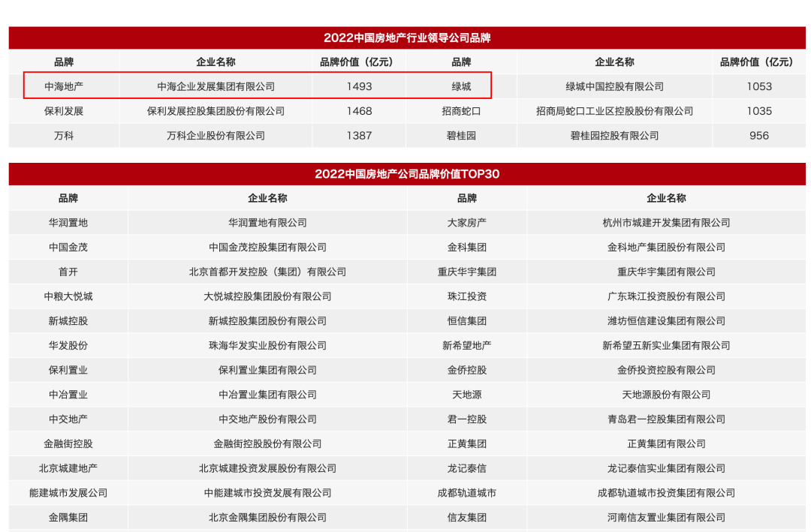The image size is (811, 532).
Task: Select the 华润置地 brand cell
Action: coord(68,222)
